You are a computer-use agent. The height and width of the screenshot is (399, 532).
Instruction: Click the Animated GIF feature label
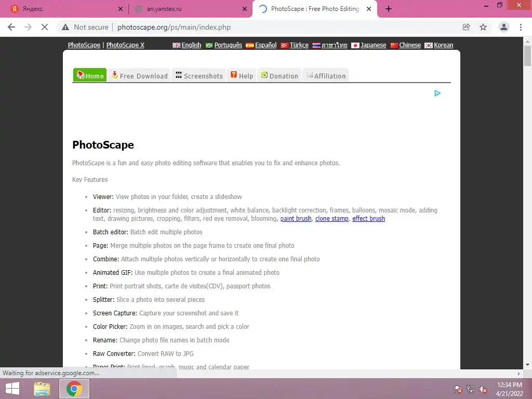[113, 272]
